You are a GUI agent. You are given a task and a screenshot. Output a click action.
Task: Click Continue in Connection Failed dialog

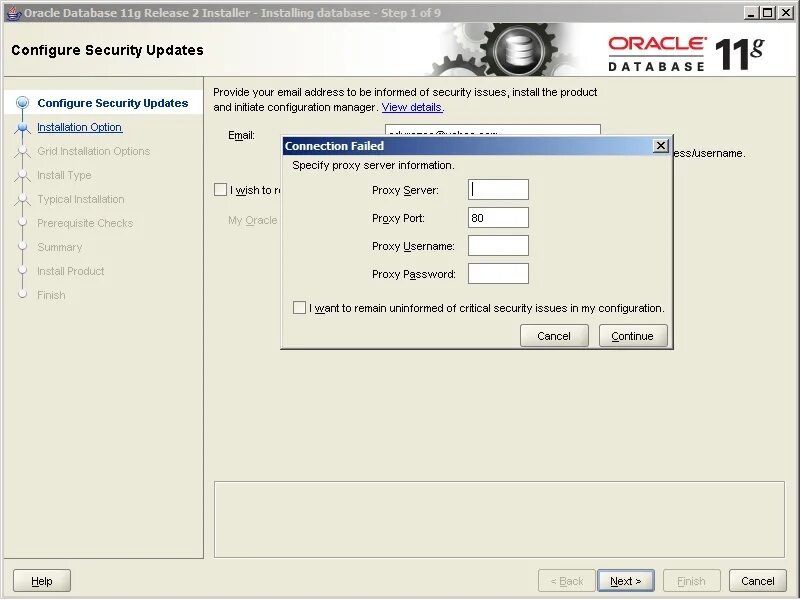tap(633, 336)
